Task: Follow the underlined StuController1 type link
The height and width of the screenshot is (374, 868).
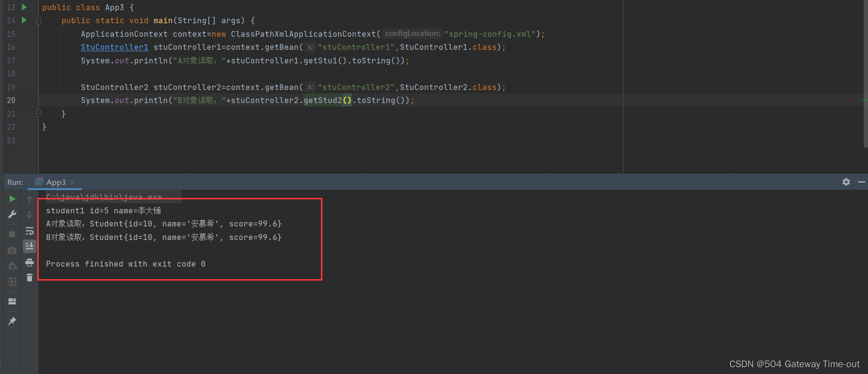Action: [x=115, y=47]
